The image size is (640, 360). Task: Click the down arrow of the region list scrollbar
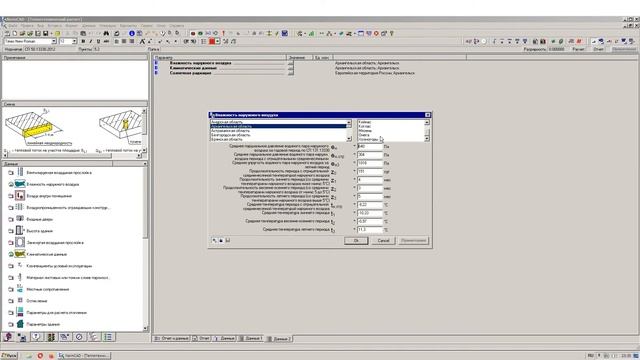[x=349, y=139]
